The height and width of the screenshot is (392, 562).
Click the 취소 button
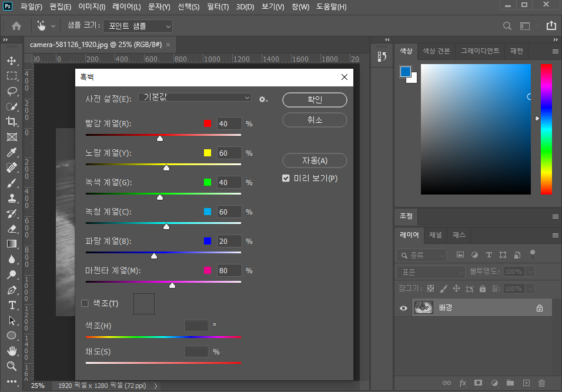[x=315, y=120]
